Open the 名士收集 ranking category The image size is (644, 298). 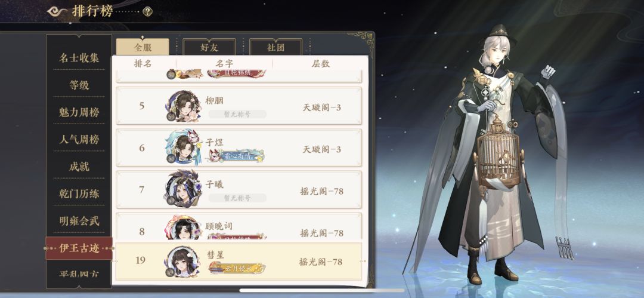pos(79,58)
